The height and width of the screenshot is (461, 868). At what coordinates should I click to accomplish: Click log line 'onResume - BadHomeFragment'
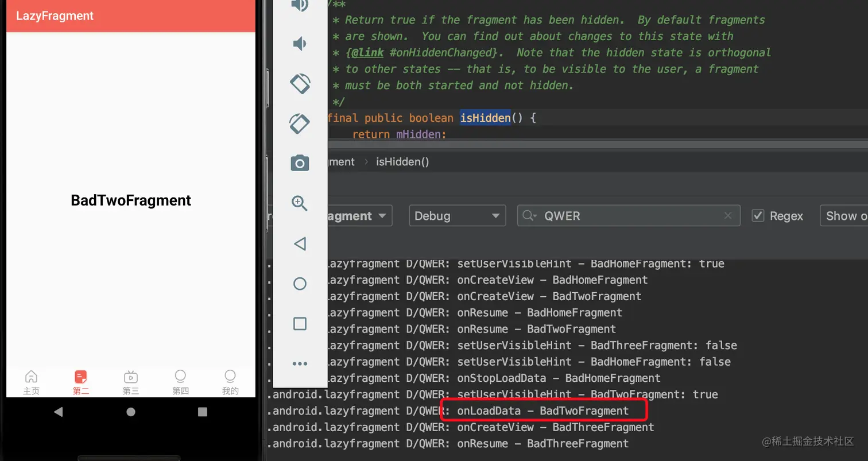click(540, 313)
